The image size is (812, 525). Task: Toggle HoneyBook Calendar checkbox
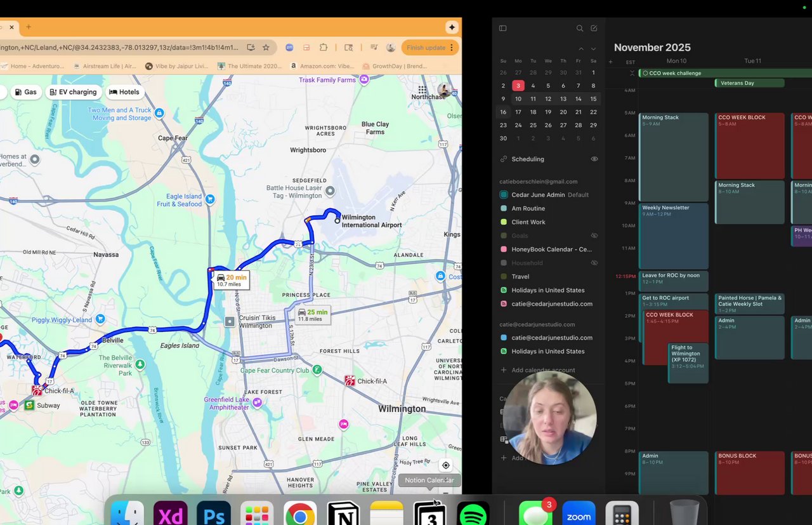[504, 249]
